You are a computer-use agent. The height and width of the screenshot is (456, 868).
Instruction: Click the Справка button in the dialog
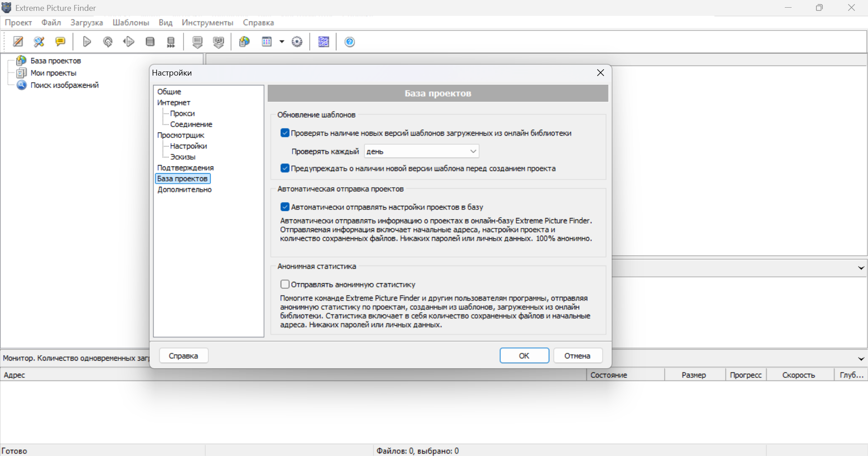point(184,356)
